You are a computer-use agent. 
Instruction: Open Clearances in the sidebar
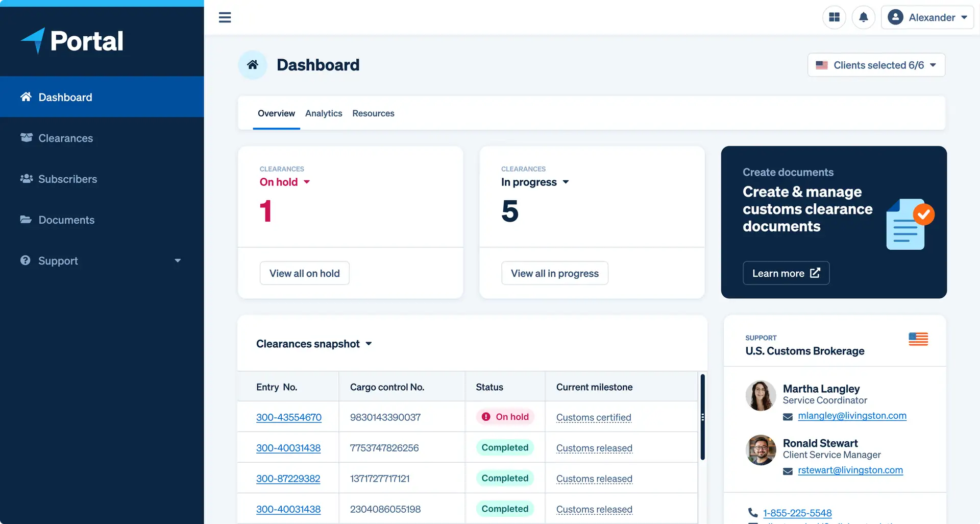65,138
